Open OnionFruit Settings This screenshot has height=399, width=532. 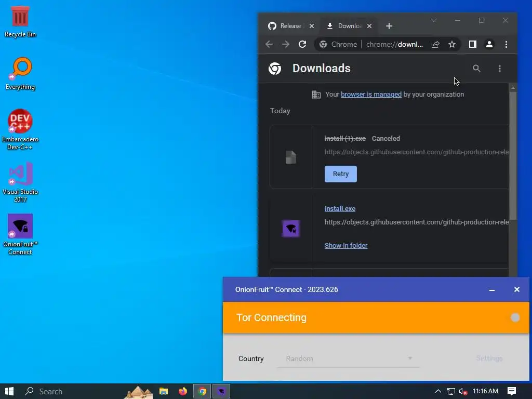click(x=489, y=358)
